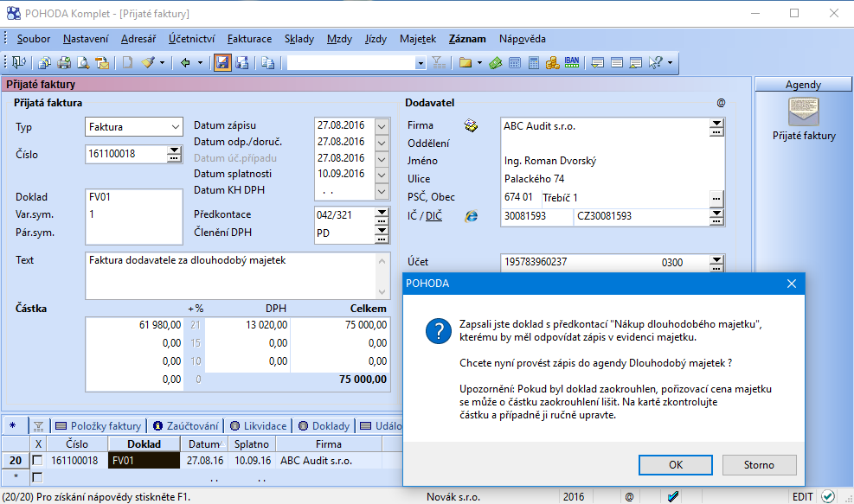Open Datum odp./doruč. date dropdown
The width and height of the screenshot is (854, 504).
(x=382, y=142)
